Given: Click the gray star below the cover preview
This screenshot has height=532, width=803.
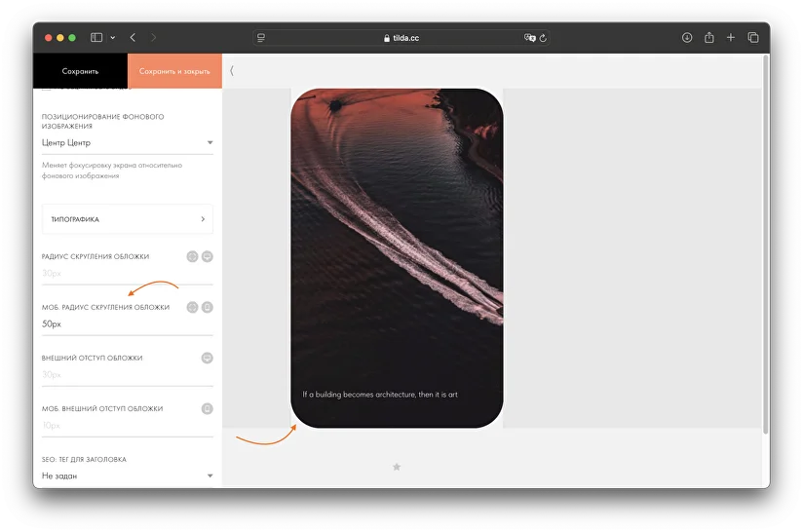Looking at the screenshot, I should coord(397,467).
